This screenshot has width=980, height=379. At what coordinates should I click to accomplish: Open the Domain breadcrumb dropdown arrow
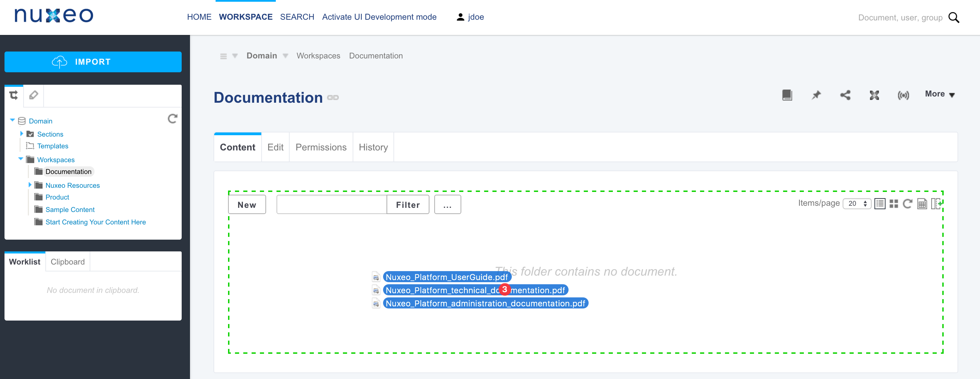tap(285, 56)
